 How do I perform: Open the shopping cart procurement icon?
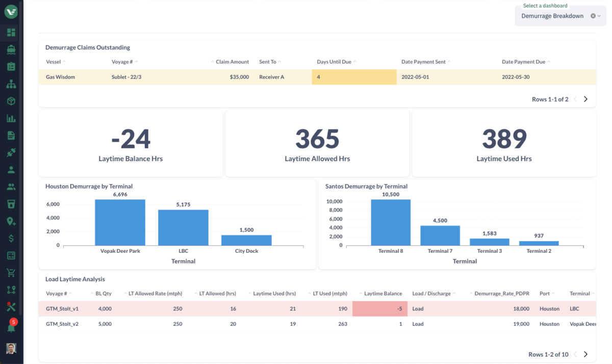(x=11, y=272)
